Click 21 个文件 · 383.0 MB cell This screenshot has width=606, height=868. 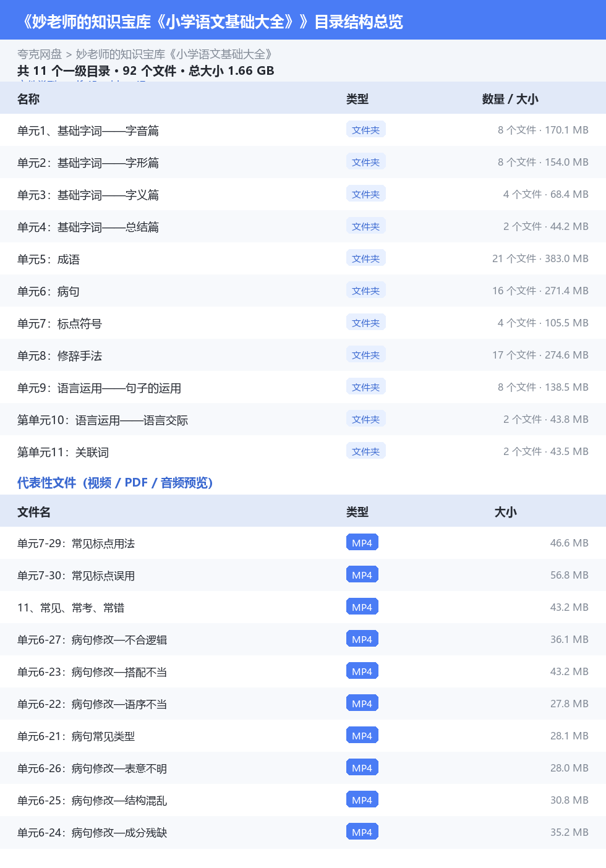[x=540, y=258]
